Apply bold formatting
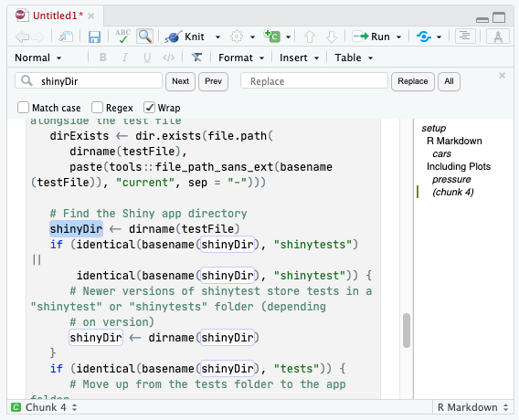The height and width of the screenshot is (420, 519). (103, 58)
